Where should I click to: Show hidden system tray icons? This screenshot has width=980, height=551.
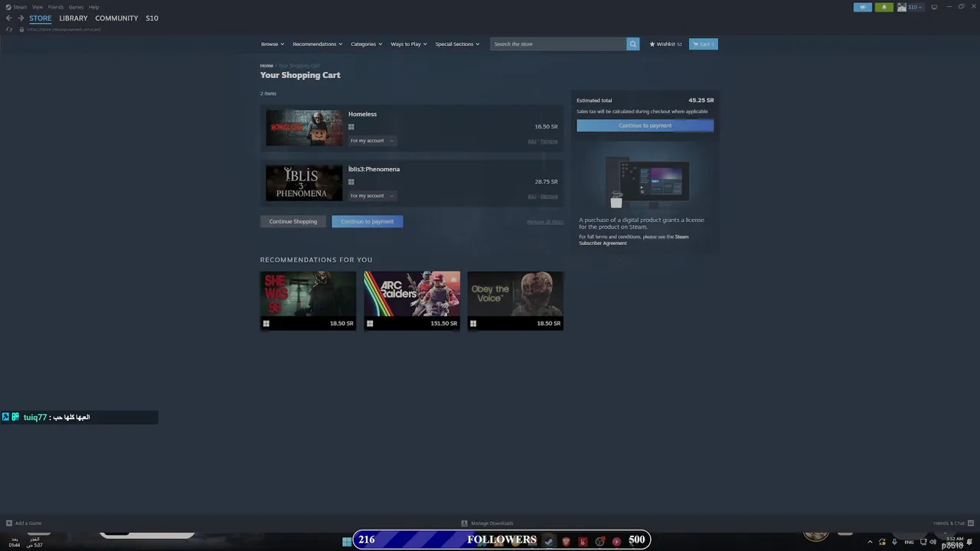870,542
